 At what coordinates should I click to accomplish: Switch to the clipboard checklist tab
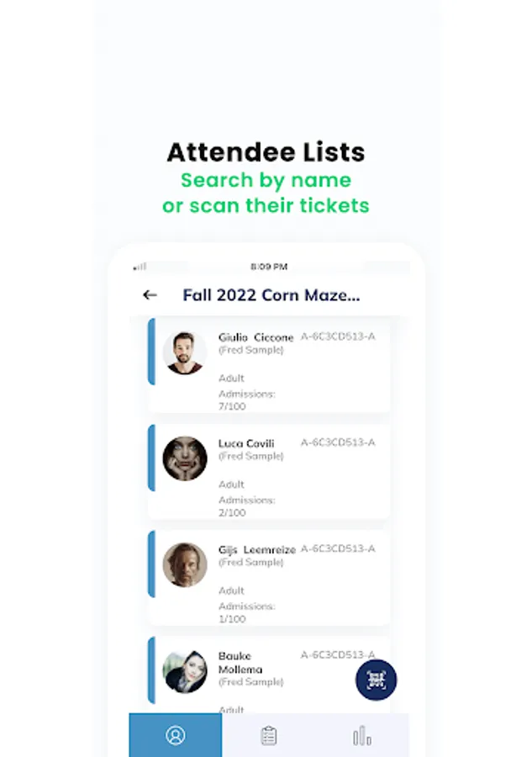[269, 736]
